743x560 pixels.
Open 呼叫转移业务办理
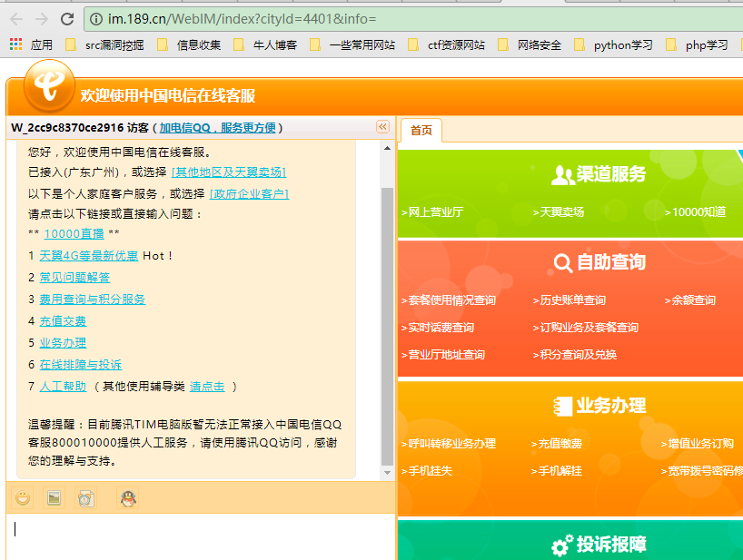pos(449,444)
